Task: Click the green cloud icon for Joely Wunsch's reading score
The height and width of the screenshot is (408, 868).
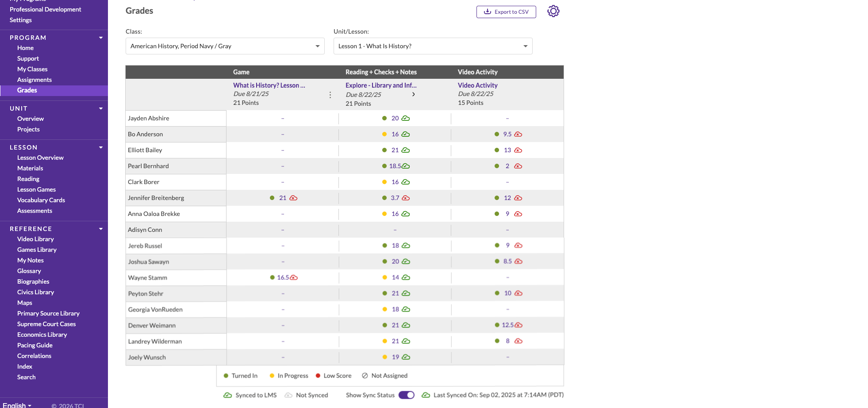Action: click(x=406, y=357)
